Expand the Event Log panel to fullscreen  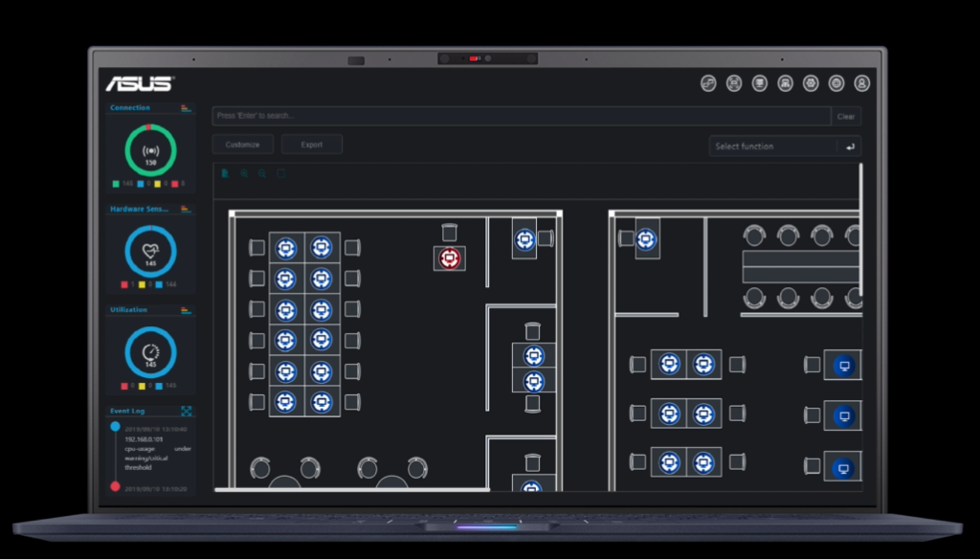(x=186, y=412)
